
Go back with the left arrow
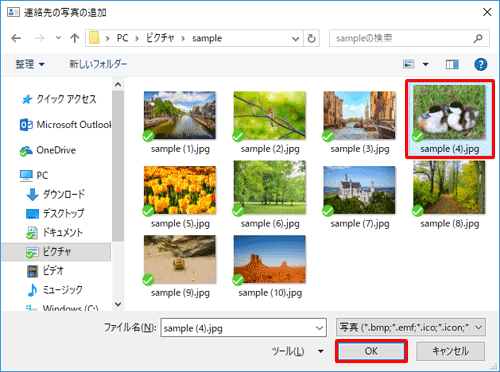pyautogui.click(x=16, y=38)
